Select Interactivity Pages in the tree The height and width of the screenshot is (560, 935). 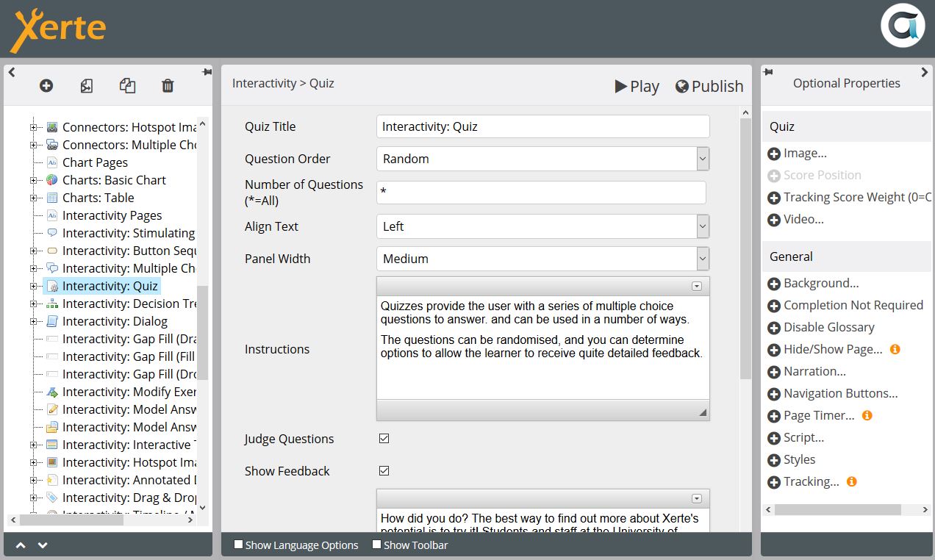(112, 215)
